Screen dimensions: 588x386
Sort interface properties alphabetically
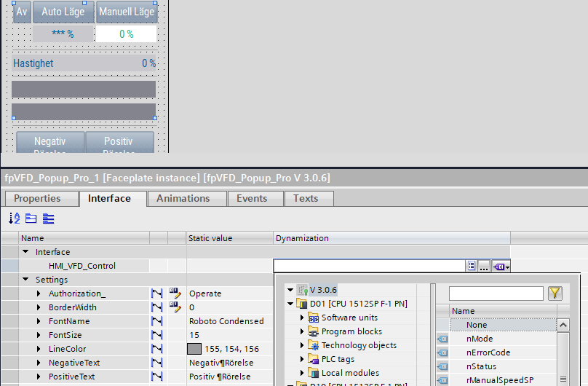pyautogui.click(x=15, y=218)
